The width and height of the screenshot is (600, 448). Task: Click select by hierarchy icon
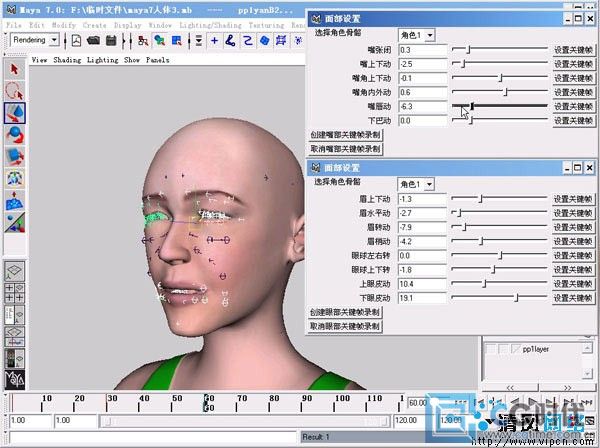click(x=143, y=40)
